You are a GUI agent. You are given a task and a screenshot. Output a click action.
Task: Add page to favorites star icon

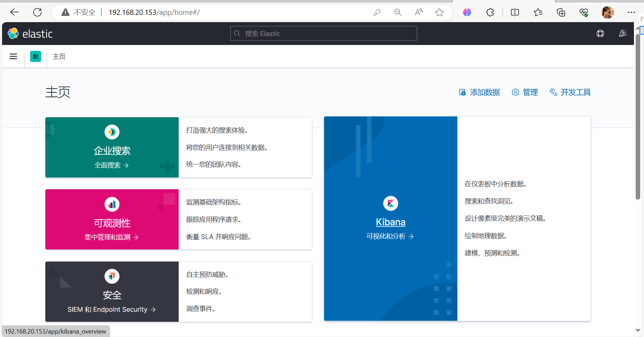pos(439,12)
